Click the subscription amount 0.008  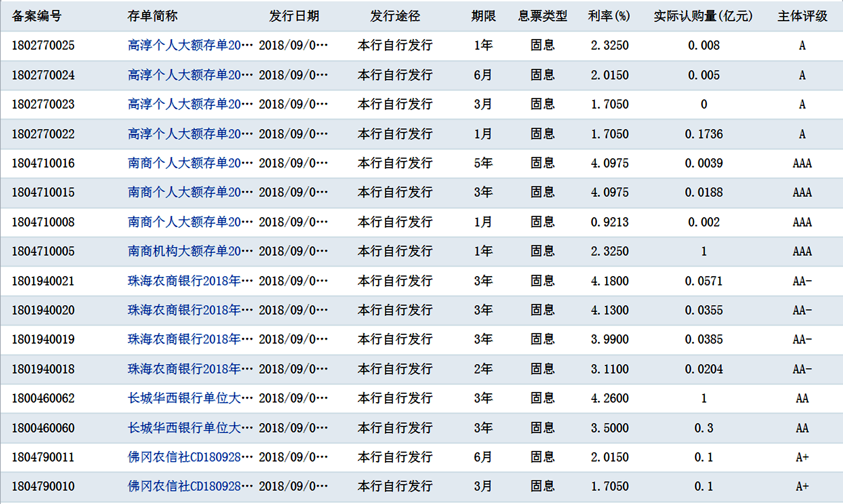704,45
